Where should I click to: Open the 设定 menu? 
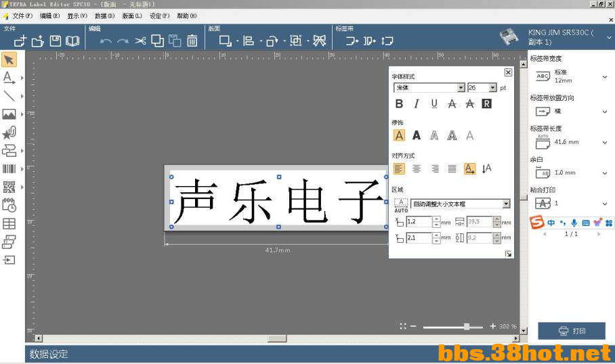coord(160,16)
